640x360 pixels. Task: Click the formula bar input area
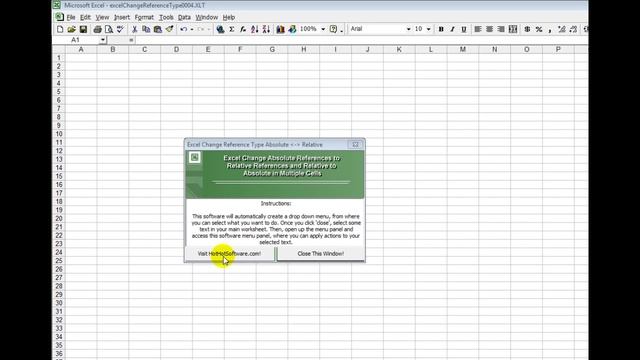(361, 40)
